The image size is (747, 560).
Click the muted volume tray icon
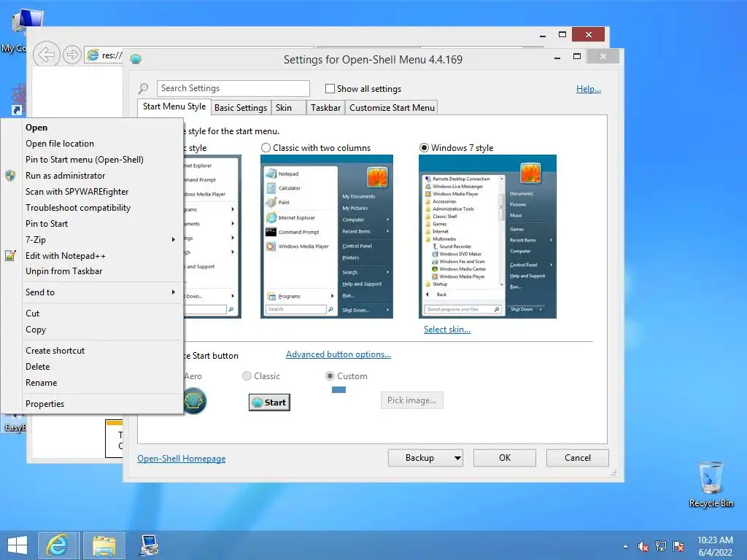(643, 546)
